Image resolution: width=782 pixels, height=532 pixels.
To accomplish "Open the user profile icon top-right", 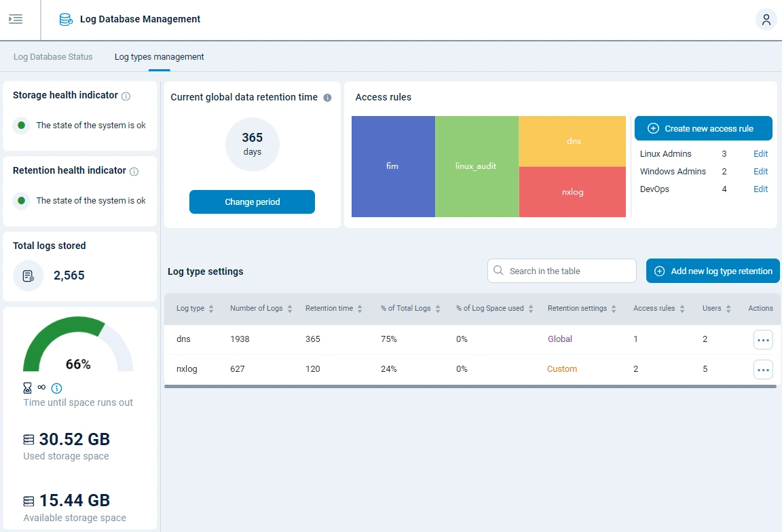I will pos(766,20).
